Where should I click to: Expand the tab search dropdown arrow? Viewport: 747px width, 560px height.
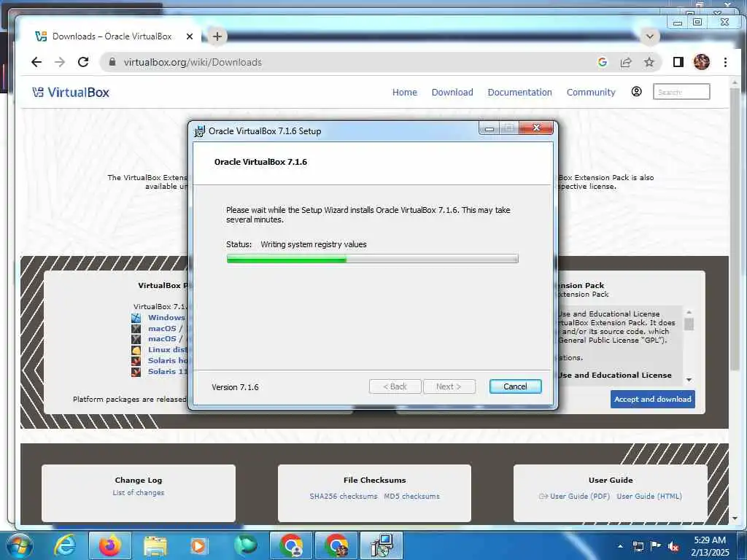[649, 36]
